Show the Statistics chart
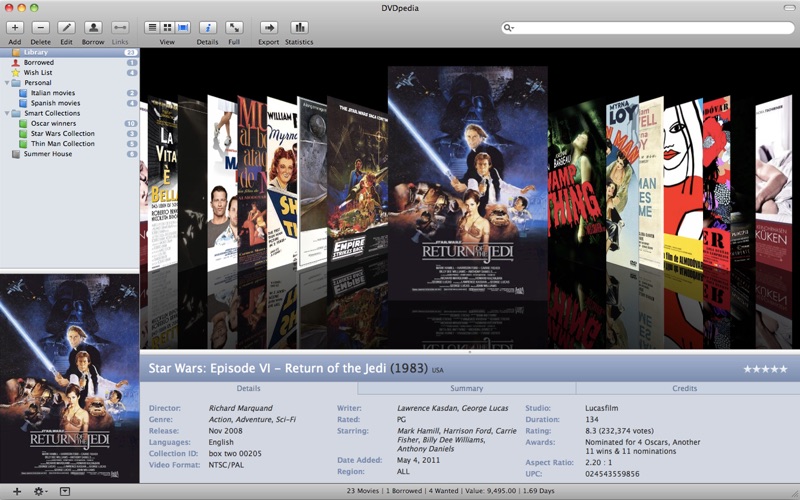 coord(299,27)
